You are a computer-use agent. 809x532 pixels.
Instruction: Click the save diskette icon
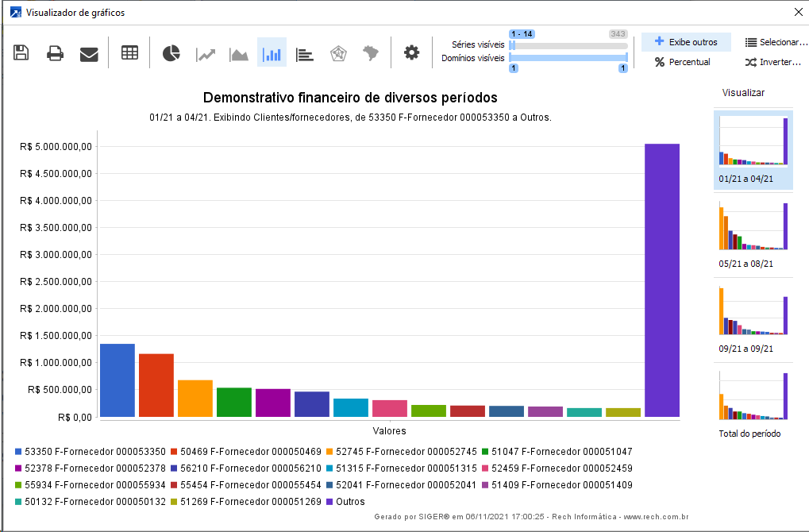(21, 53)
